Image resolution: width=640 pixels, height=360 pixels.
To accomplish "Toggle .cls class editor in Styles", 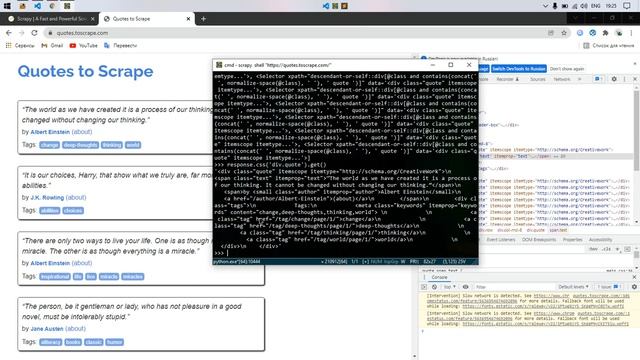I will (607, 249).
